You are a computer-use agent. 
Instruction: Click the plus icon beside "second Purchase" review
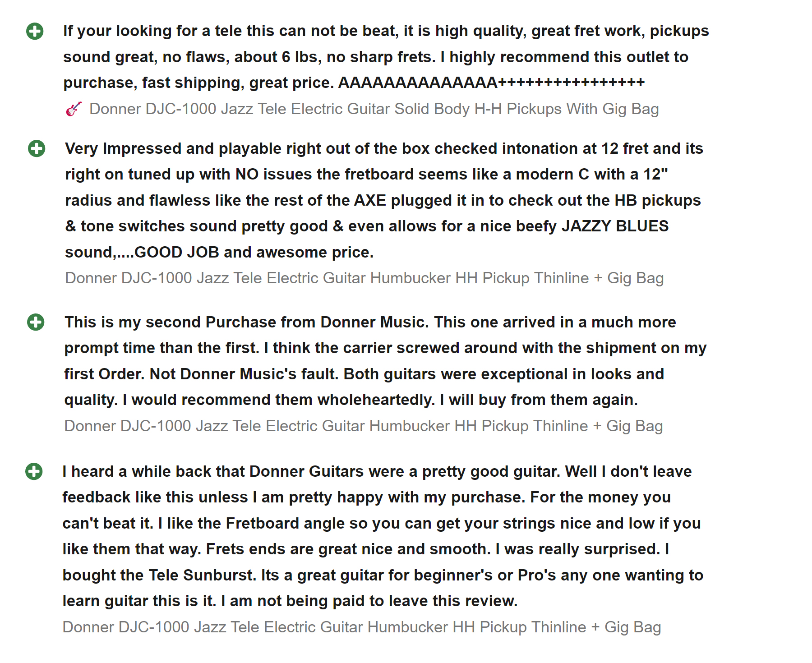(x=36, y=322)
